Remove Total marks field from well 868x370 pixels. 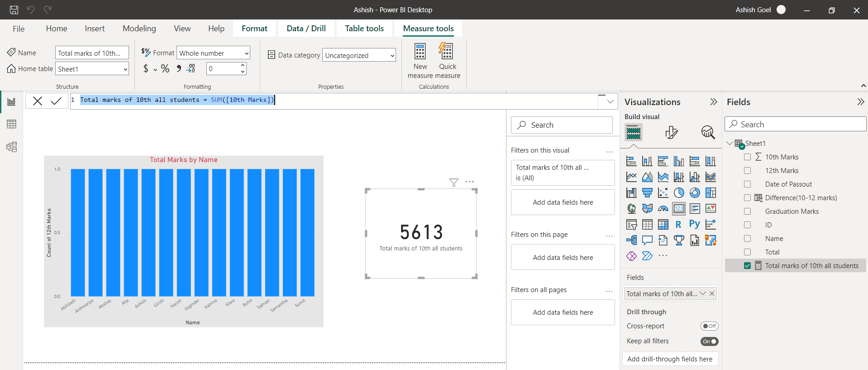coord(712,293)
